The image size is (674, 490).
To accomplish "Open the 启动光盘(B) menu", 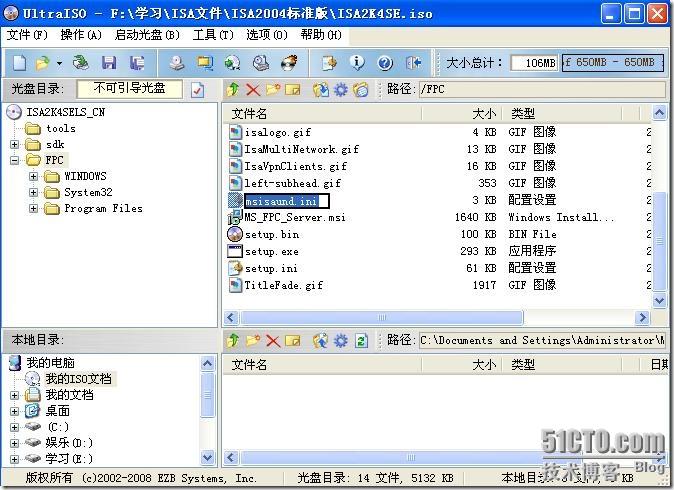I will tap(147, 35).
